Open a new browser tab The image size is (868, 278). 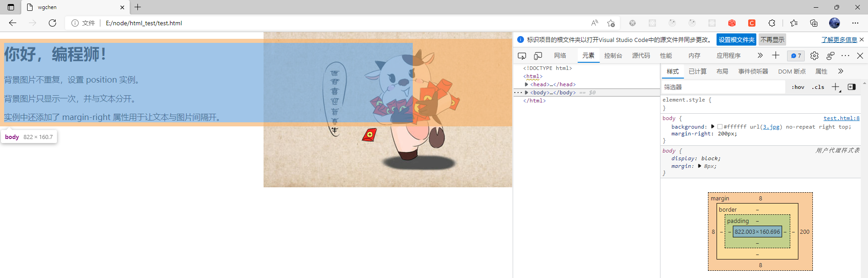(x=138, y=7)
